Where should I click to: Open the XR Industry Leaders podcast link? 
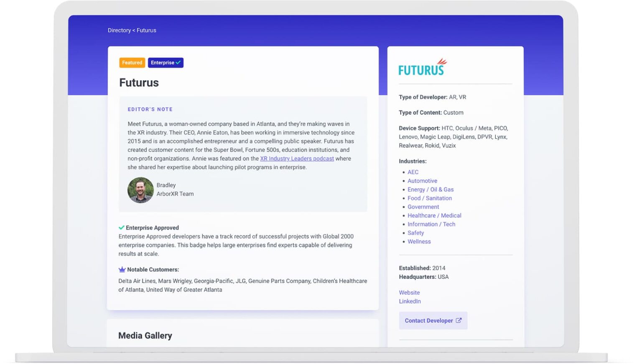pos(297,159)
